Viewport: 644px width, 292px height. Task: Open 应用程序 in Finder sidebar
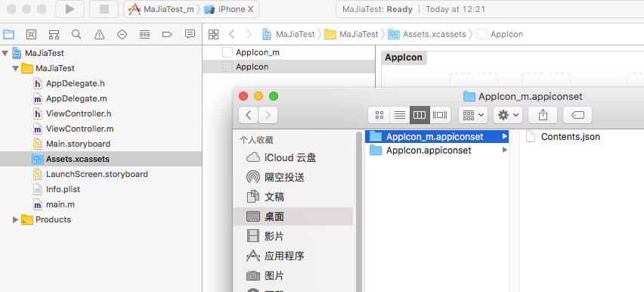293,256
